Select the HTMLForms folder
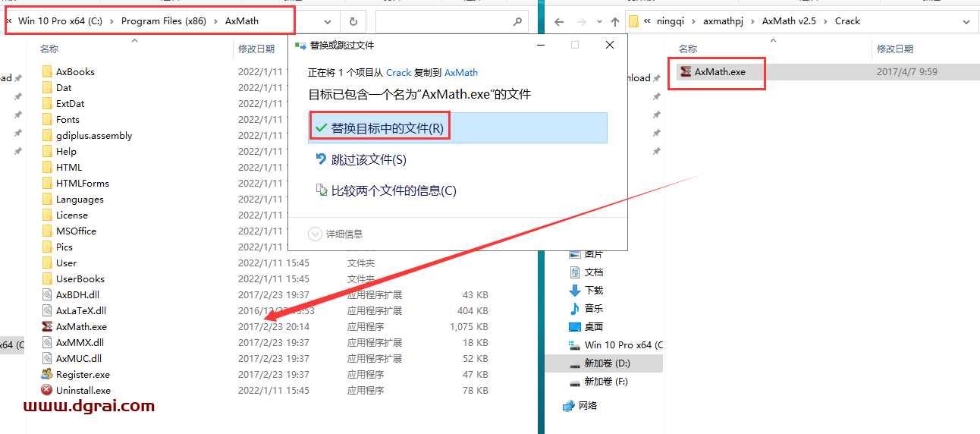This screenshot has width=980, height=434. [83, 183]
